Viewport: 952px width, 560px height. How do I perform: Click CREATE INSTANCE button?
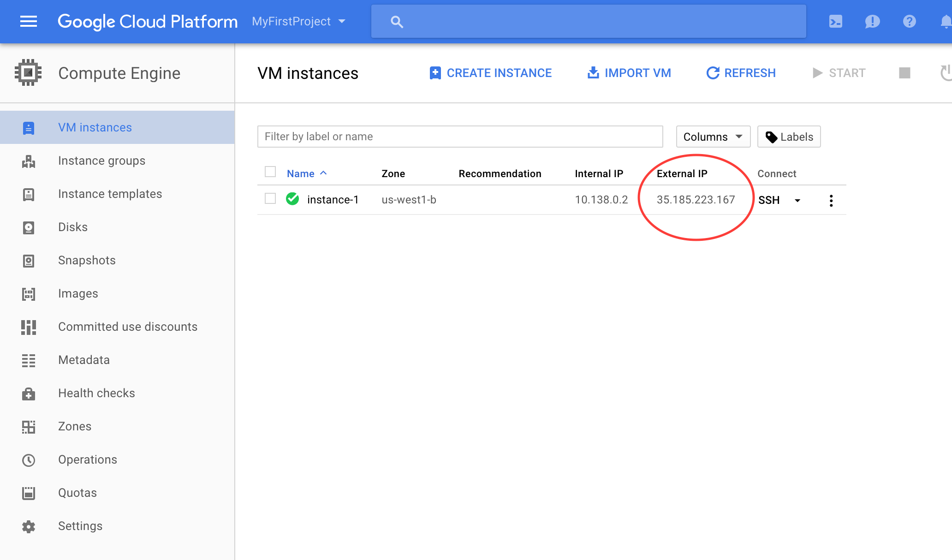pyautogui.click(x=490, y=73)
